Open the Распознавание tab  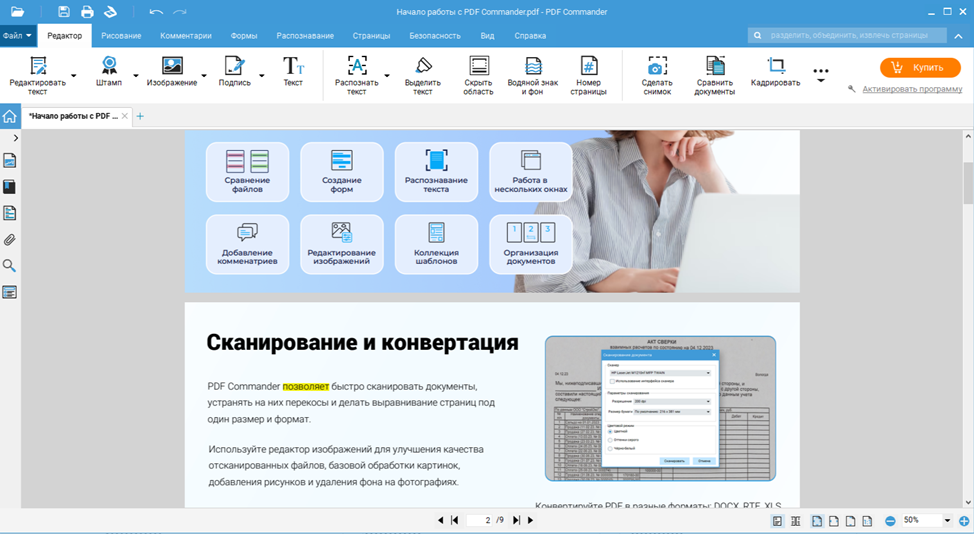coord(305,35)
